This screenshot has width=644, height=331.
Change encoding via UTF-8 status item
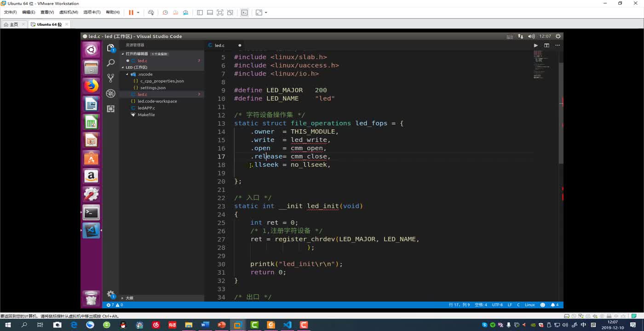pos(497,305)
